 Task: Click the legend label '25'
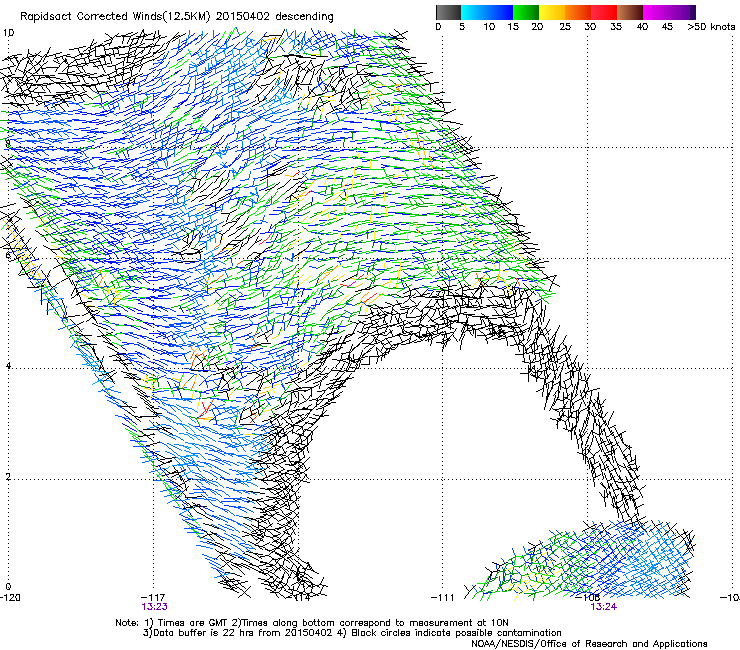565,27
